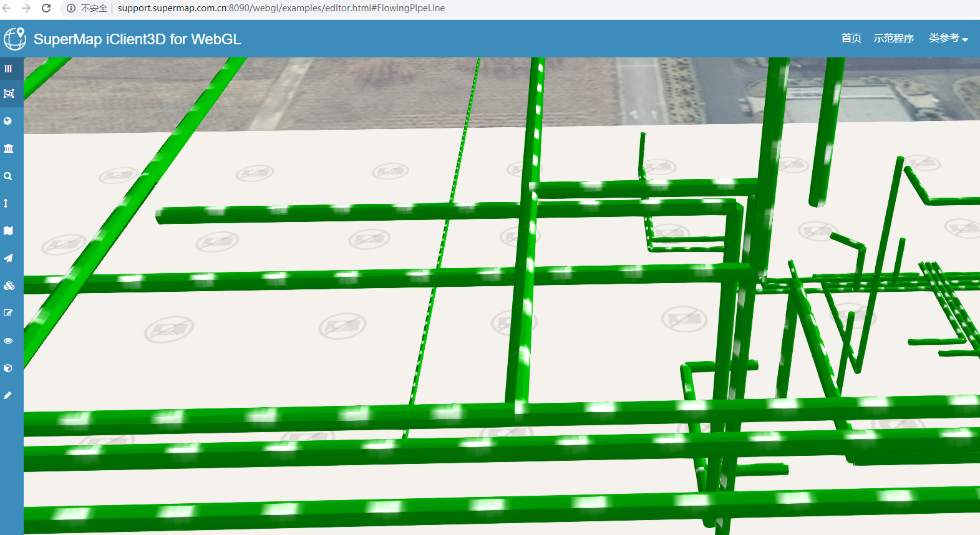Viewport: 980px width, 535px height.
Task: Go to 首页 in the header
Action: (851, 38)
